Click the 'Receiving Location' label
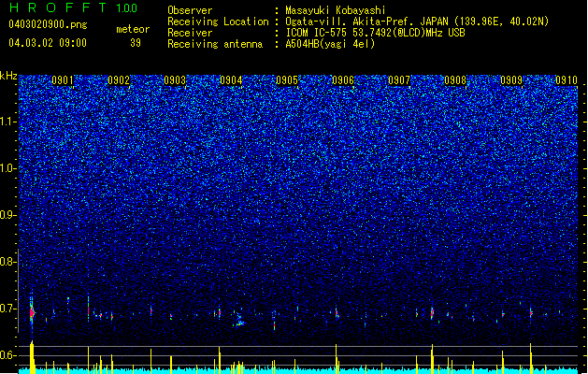This screenshot has width=588, height=374. pyautogui.click(x=218, y=22)
